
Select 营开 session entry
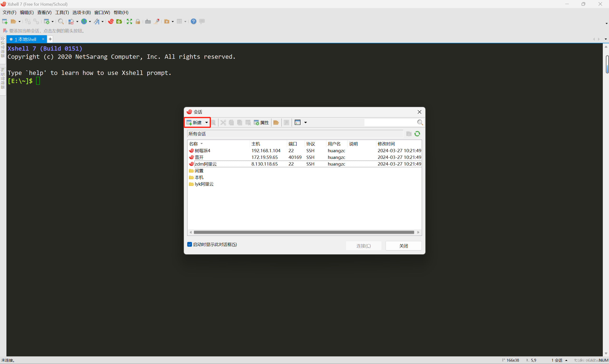201,157
